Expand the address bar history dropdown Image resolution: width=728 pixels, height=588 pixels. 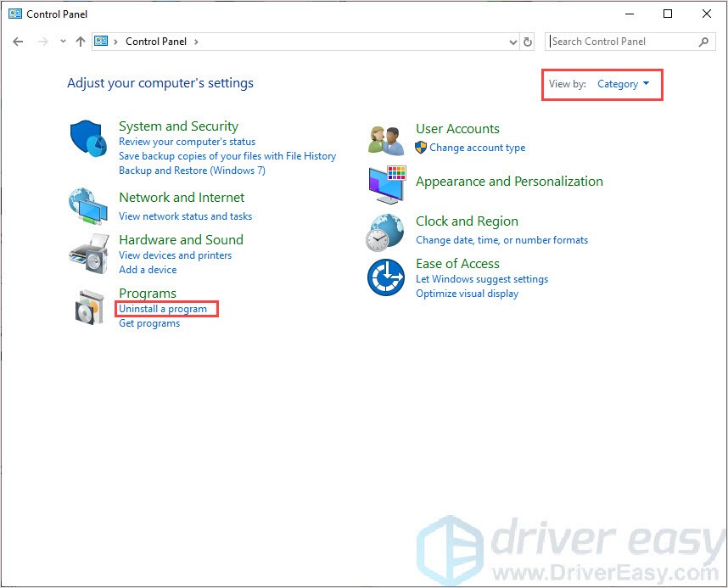click(x=512, y=42)
